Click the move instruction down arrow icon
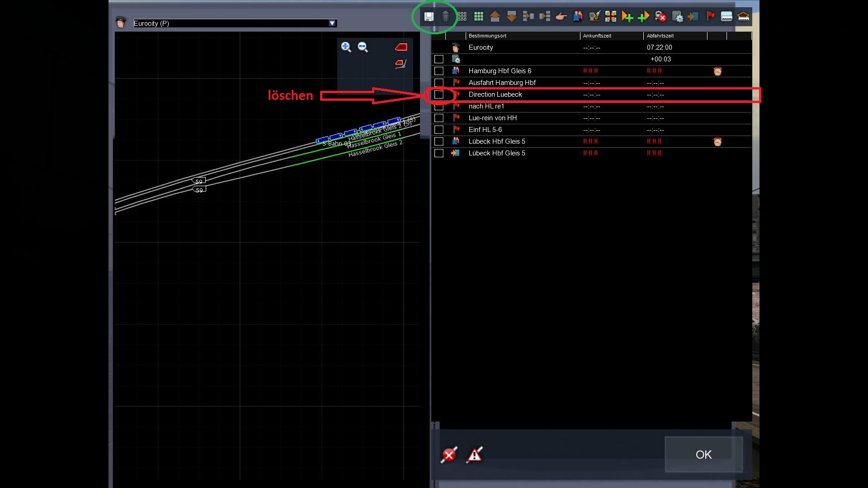 click(511, 17)
